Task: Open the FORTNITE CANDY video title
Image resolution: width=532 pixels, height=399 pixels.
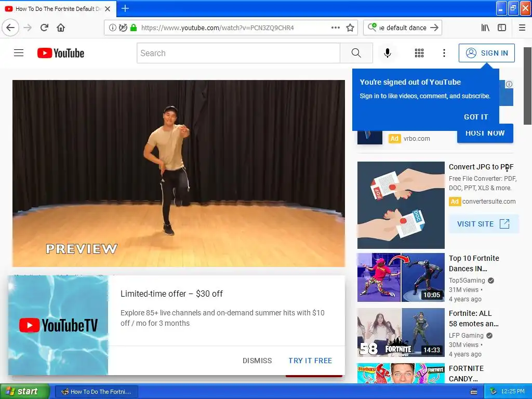Action: coord(466,373)
